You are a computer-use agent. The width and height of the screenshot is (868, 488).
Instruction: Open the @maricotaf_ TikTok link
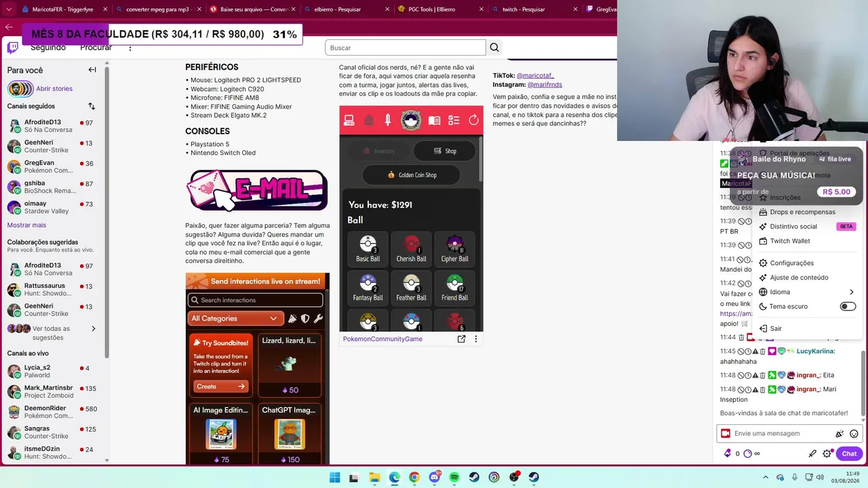click(535, 75)
